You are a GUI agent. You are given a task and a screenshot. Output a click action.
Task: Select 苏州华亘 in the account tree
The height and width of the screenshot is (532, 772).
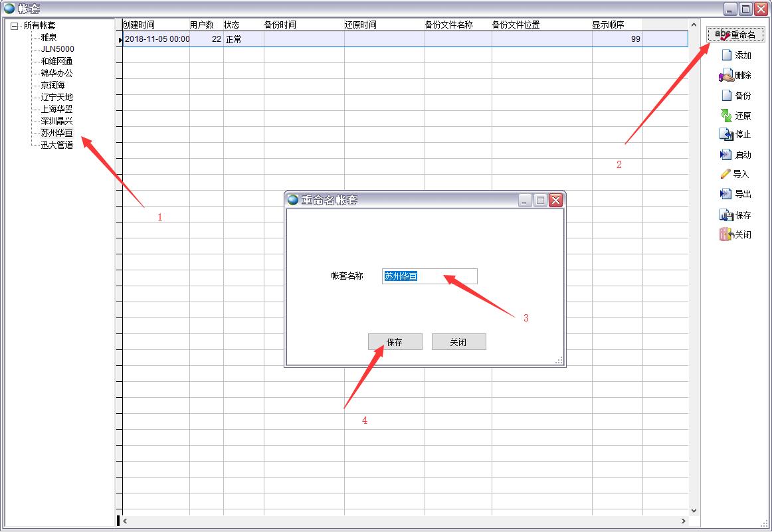pos(56,133)
